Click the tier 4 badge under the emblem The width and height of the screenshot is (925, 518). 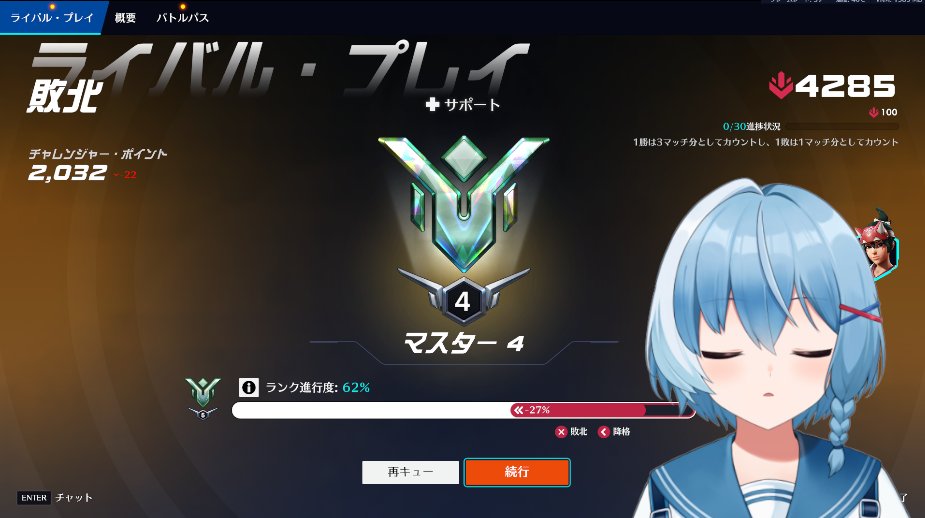463,301
